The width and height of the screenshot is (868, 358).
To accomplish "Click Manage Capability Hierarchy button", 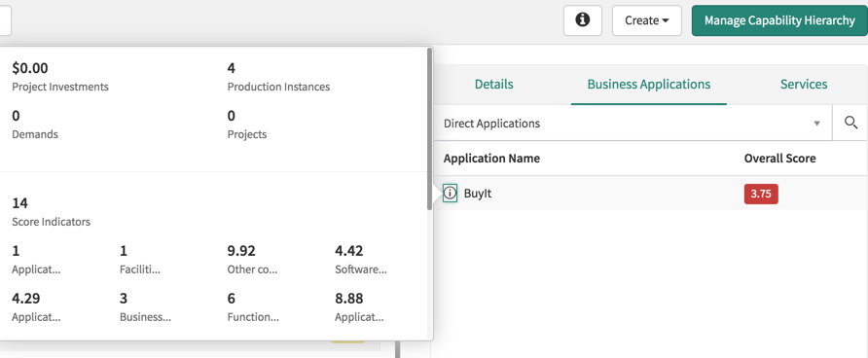I will (x=779, y=20).
